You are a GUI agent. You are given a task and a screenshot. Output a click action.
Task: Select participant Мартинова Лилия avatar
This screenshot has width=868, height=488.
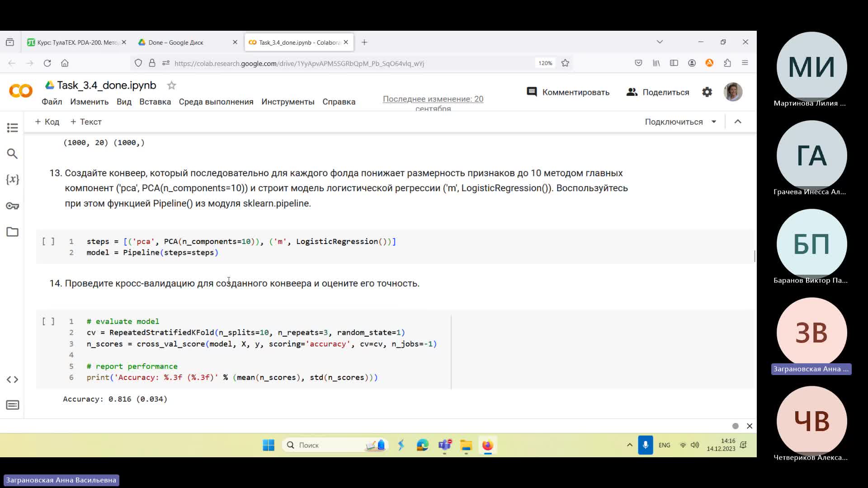click(811, 67)
